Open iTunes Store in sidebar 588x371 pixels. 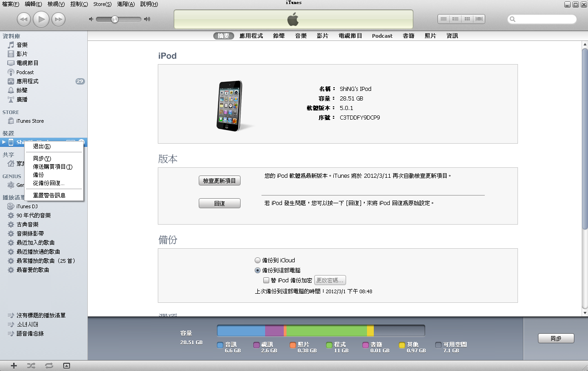(x=30, y=121)
